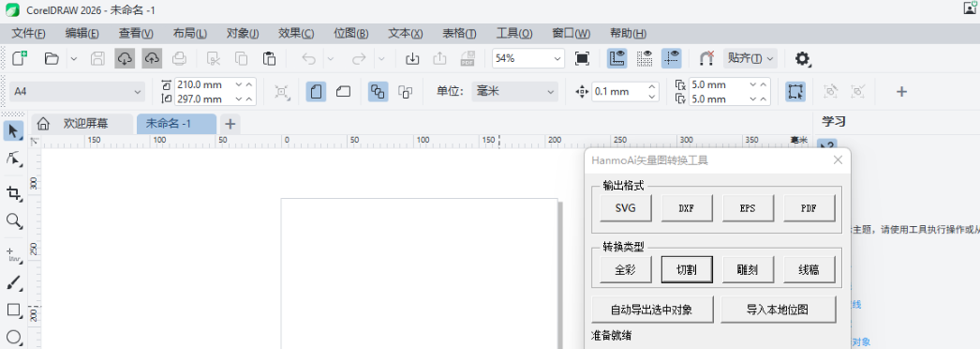The width and height of the screenshot is (980, 349).
Task: Add a new document tab with plus
Action: (x=230, y=124)
